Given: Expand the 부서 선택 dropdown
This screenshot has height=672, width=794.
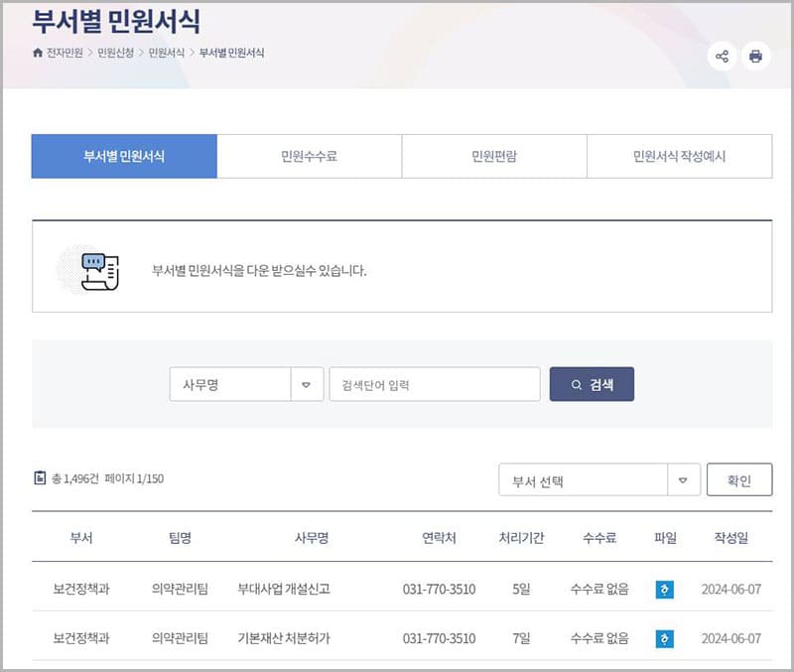Looking at the screenshot, I should [584, 480].
